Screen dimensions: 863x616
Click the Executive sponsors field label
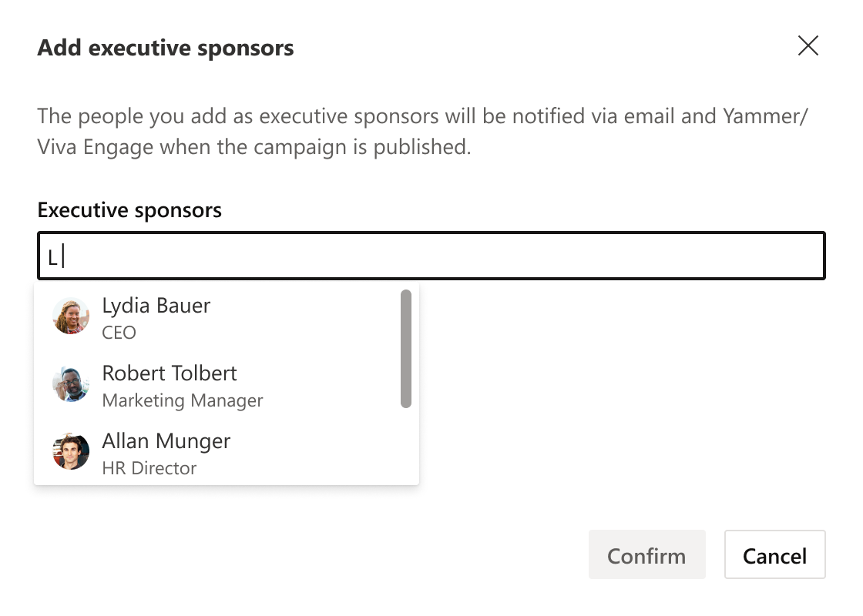129,209
